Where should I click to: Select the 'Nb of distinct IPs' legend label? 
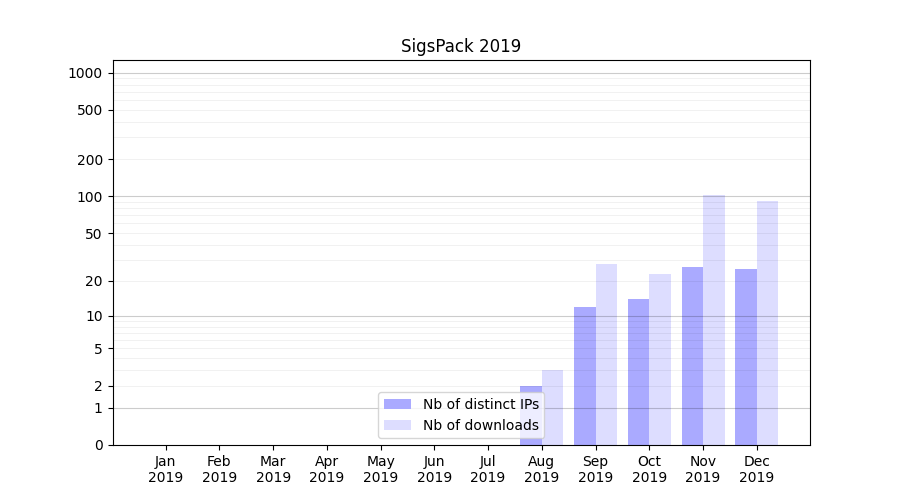coord(480,404)
